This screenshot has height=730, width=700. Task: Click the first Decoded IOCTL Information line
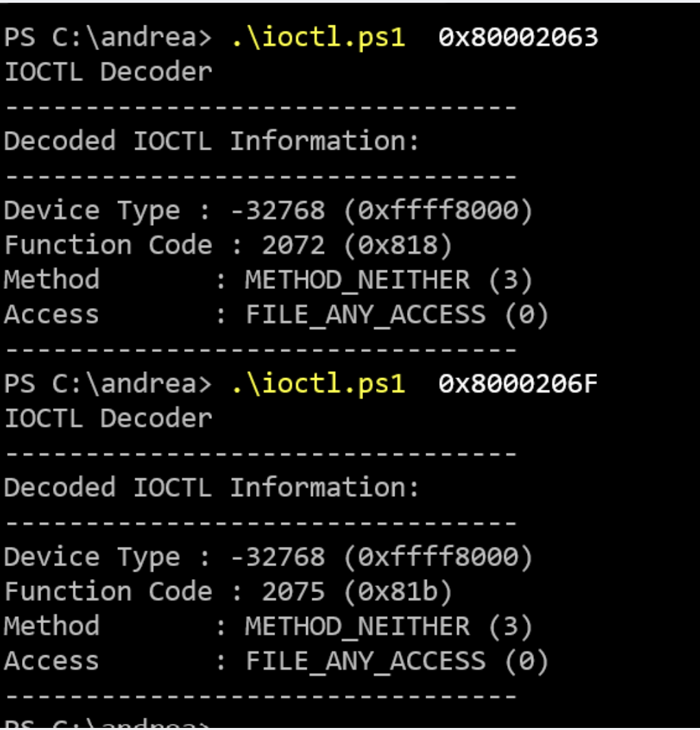[x=211, y=141]
